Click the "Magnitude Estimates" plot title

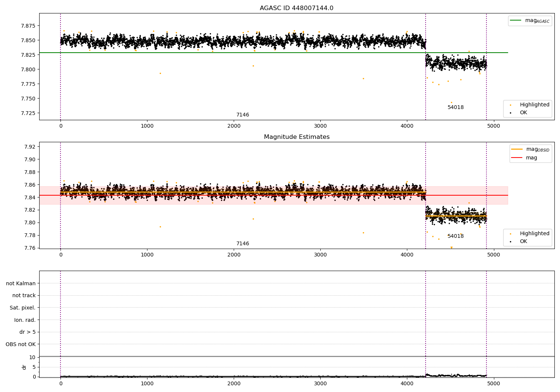tap(296, 137)
